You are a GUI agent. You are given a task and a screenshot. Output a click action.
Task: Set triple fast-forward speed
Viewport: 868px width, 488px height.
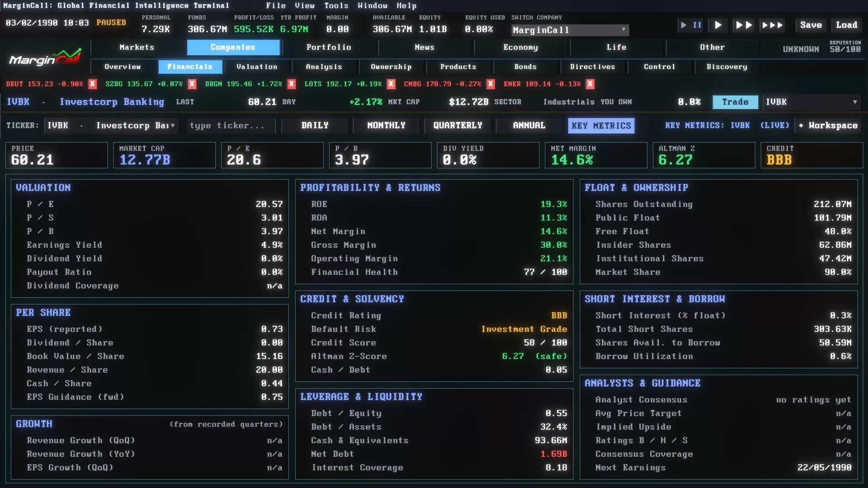772,25
